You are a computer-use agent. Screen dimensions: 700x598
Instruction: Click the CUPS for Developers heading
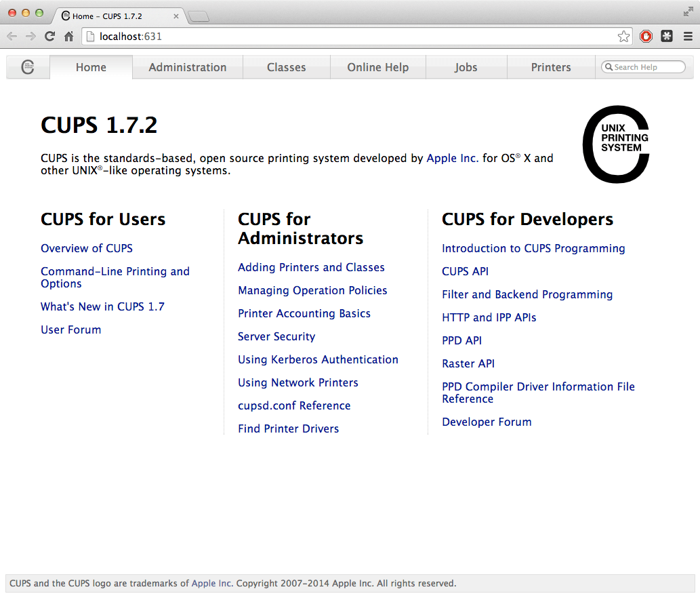pyautogui.click(x=528, y=219)
